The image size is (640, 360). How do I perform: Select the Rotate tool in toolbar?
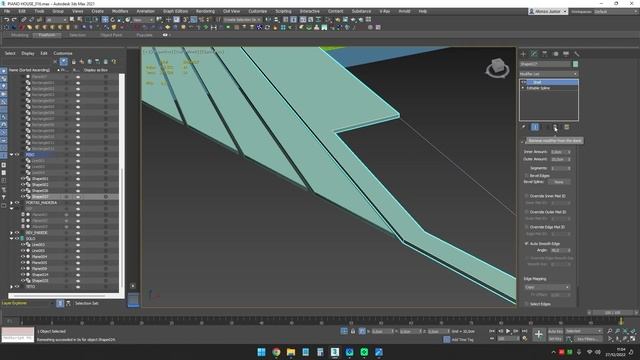pyautogui.click(x=113, y=20)
